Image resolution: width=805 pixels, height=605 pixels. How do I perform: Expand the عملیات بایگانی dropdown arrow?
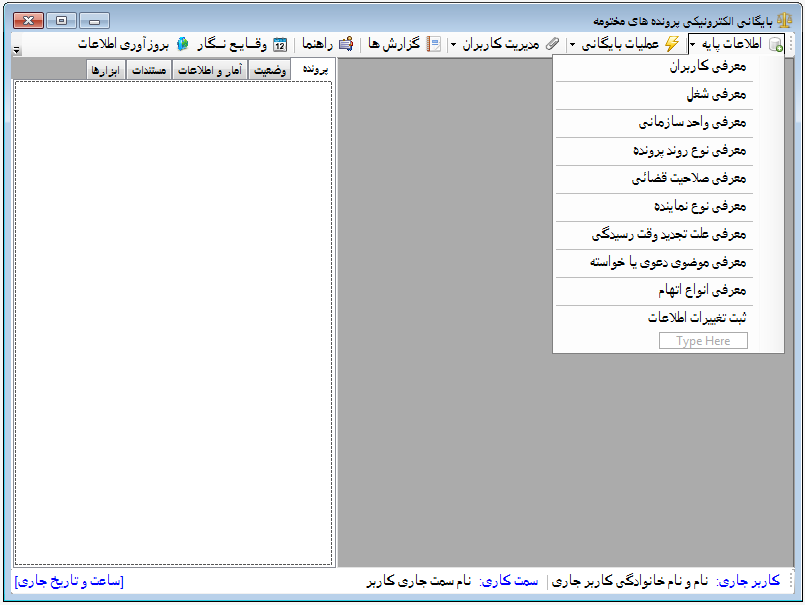pyautogui.click(x=571, y=44)
